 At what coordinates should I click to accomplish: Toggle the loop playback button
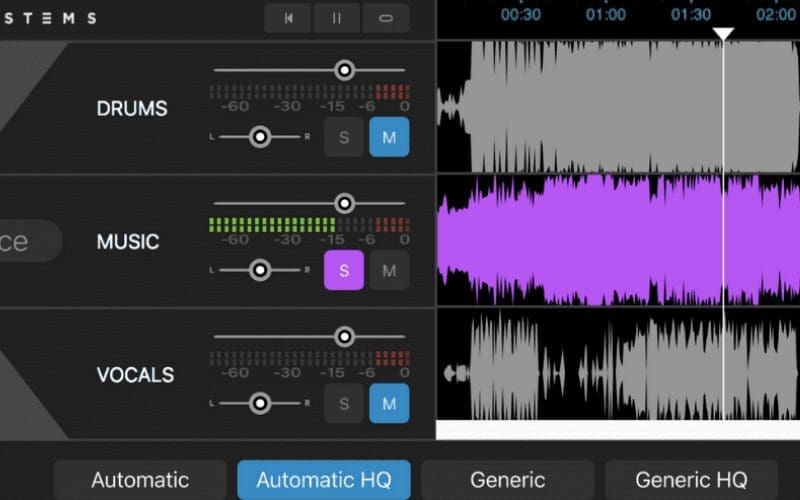386,18
